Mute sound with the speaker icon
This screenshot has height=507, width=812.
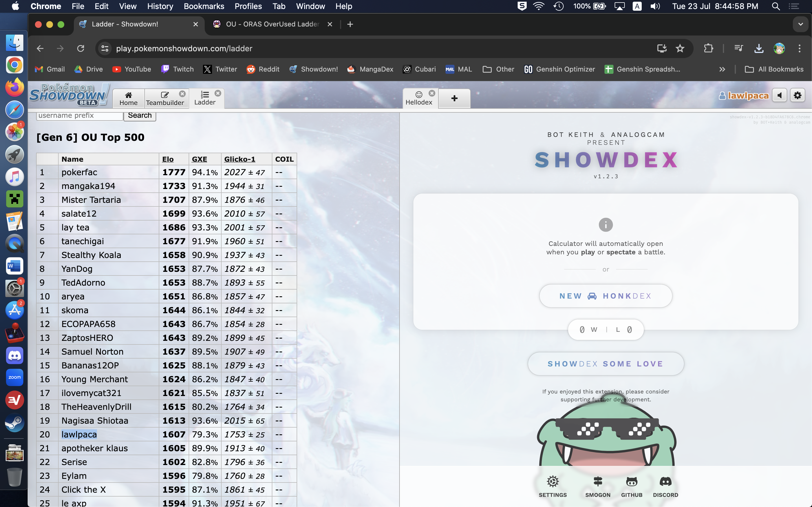click(780, 95)
